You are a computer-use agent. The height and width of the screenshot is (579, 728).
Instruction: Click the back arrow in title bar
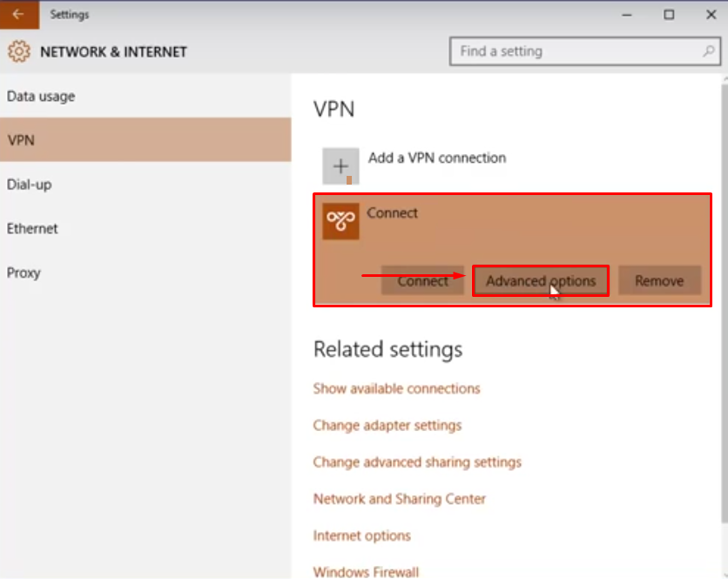click(19, 15)
